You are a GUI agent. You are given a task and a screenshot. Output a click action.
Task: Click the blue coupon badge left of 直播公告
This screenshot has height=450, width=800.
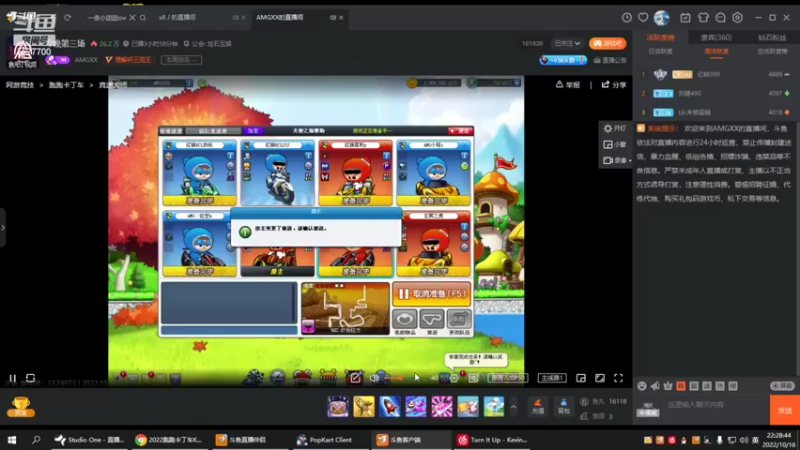point(563,60)
